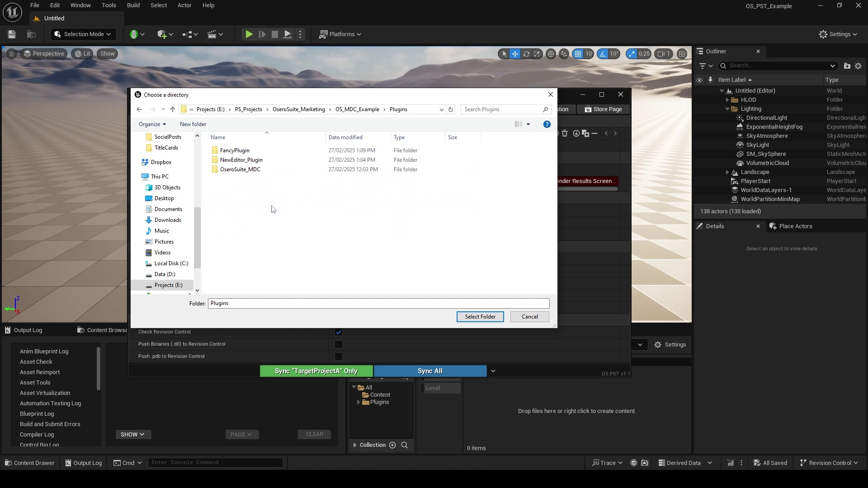
Task: Open the Outliner settings gear
Action: (858, 66)
